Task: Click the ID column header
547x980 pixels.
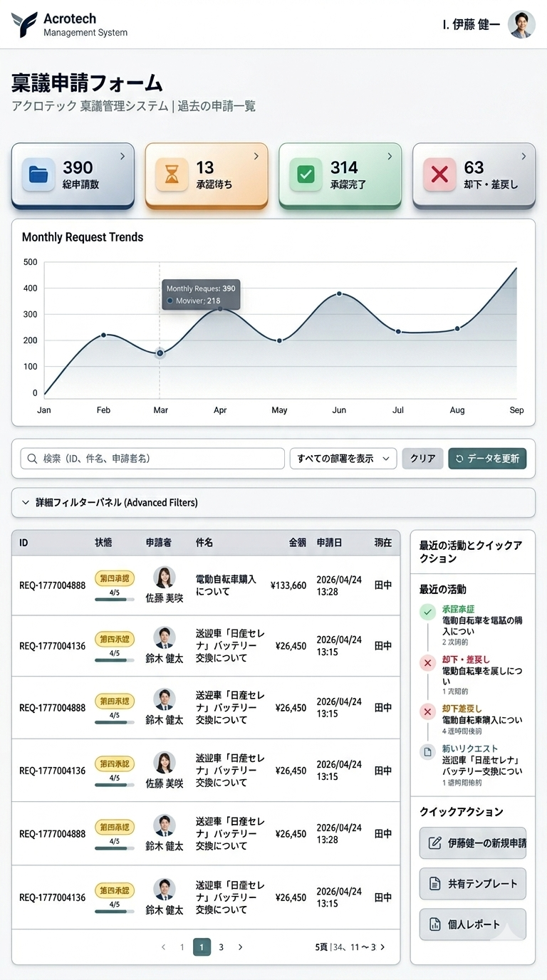Action: pyautogui.click(x=24, y=543)
